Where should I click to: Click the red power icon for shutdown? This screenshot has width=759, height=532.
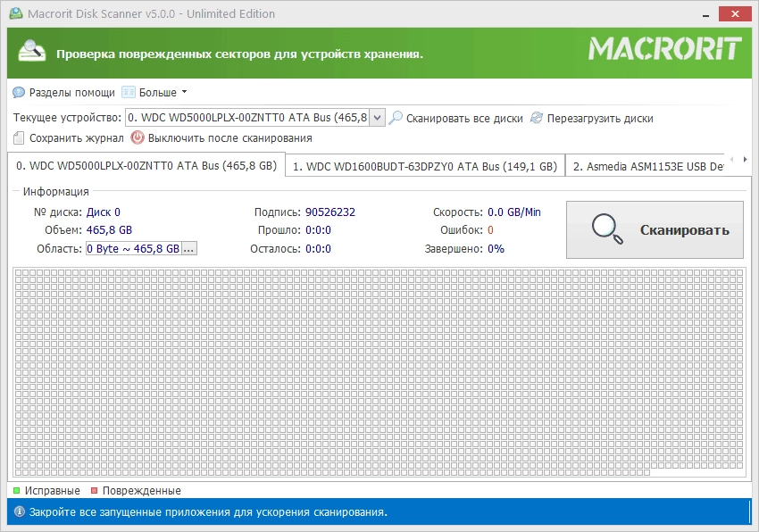coord(138,137)
